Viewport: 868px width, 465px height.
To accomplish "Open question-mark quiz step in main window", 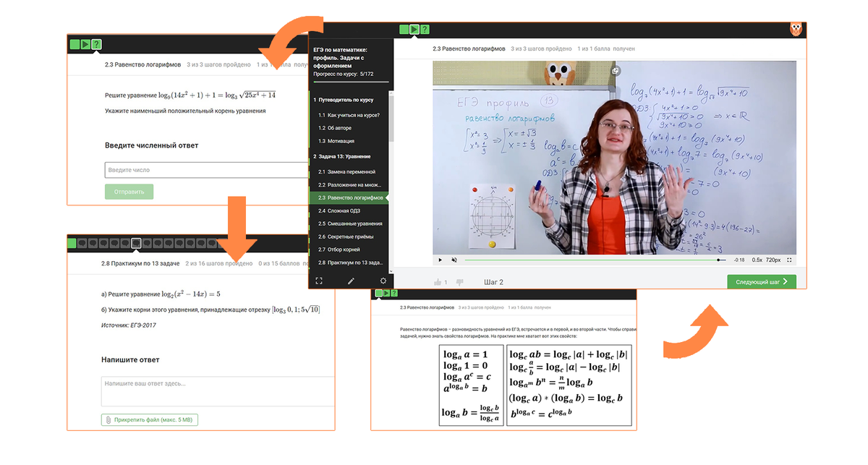I will tap(425, 30).
